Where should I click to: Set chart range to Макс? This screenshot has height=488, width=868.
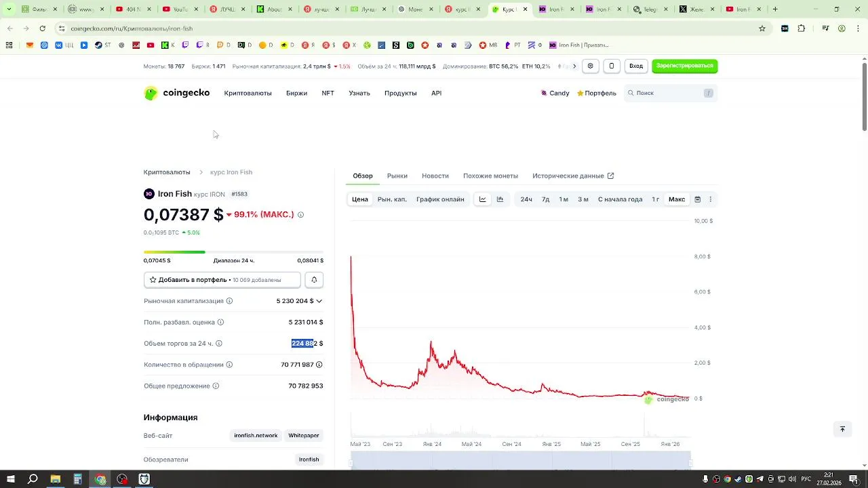(x=677, y=199)
